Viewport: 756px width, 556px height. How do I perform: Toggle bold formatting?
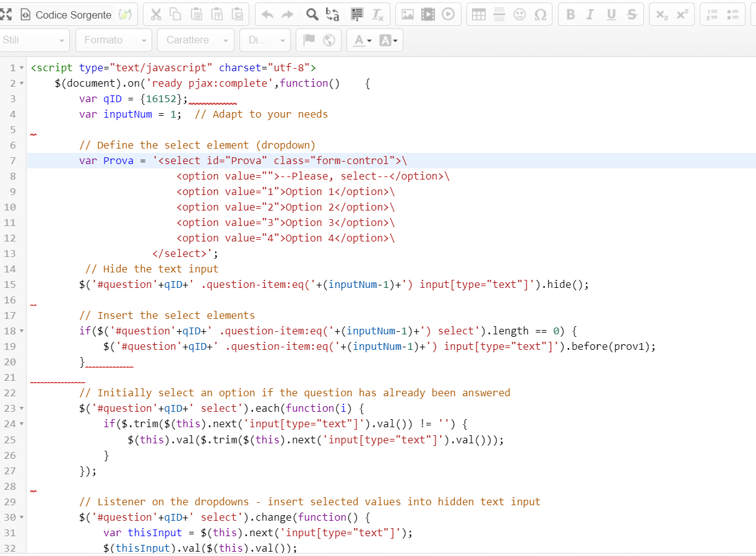tap(570, 14)
